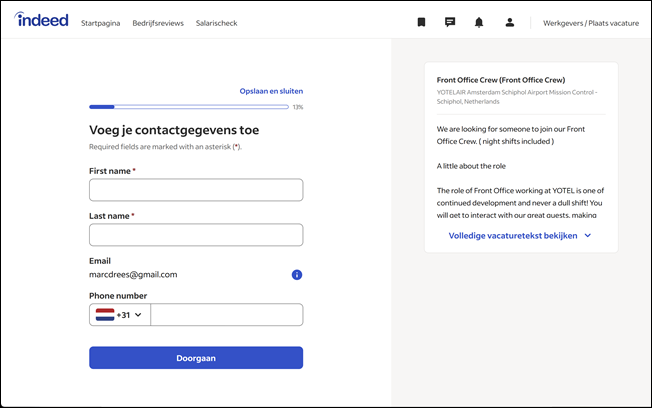Open the messages chat icon
Screen dimensions: 652x408
tap(450, 22)
